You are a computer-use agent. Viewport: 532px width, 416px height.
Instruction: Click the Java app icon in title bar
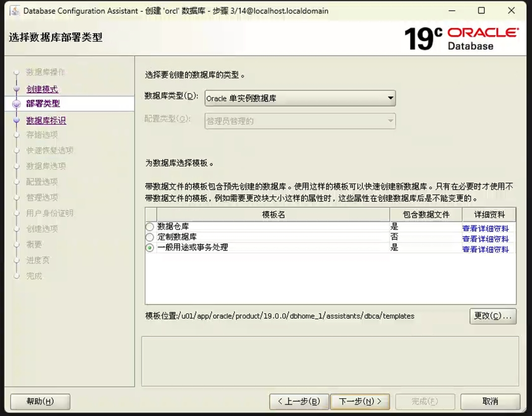[x=15, y=11]
